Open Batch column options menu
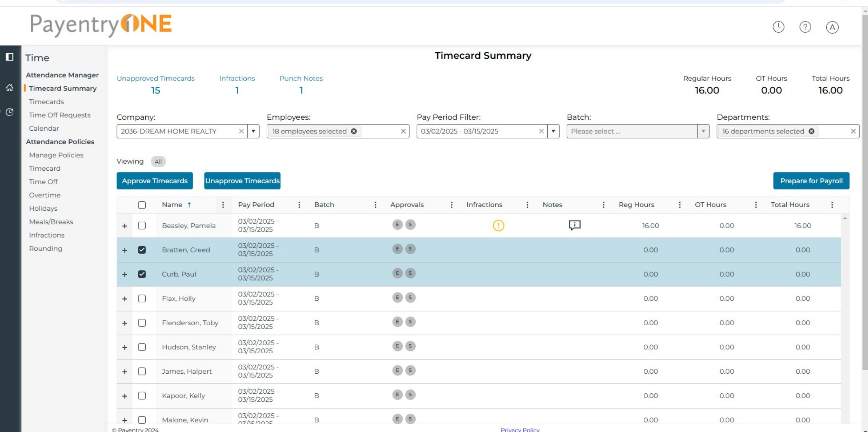The width and height of the screenshot is (868, 432). click(x=375, y=205)
